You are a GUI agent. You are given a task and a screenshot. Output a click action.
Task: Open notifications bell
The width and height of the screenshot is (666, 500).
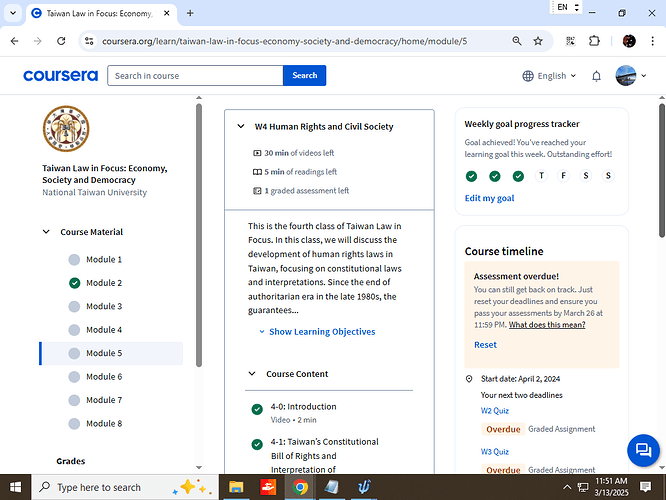pyautogui.click(x=596, y=76)
